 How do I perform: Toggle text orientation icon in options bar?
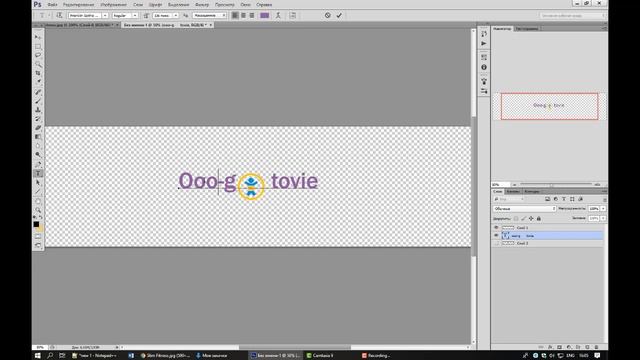point(59,15)
